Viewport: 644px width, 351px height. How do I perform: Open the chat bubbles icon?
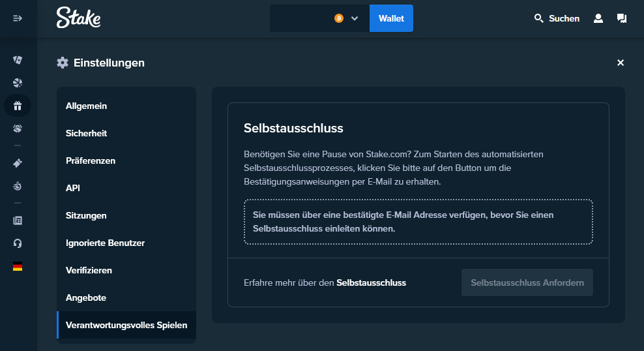pos(622,18)
